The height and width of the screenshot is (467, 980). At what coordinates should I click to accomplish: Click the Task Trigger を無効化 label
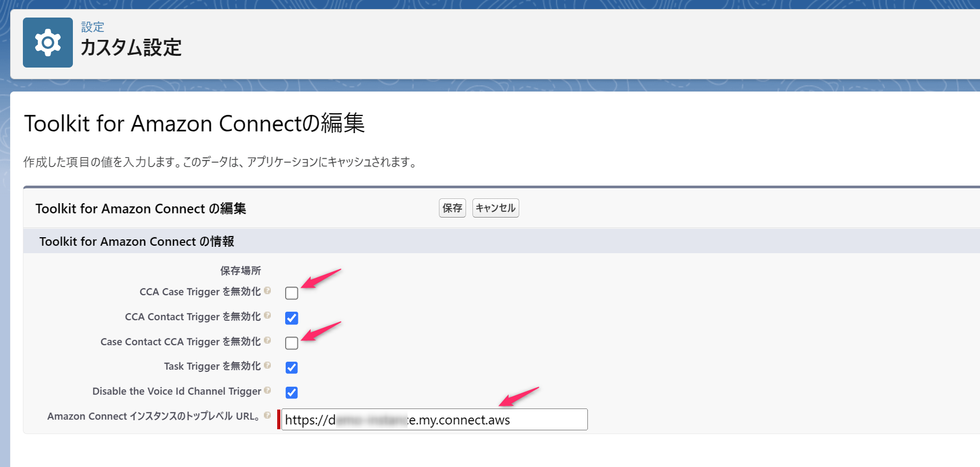[212, 366]
